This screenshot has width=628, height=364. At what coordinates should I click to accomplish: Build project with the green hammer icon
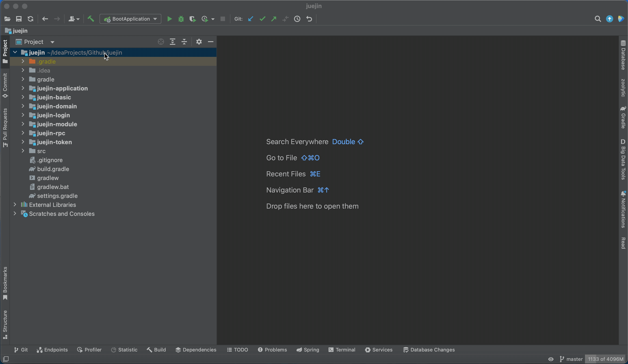pyautogui.click(x=91, y=19)
